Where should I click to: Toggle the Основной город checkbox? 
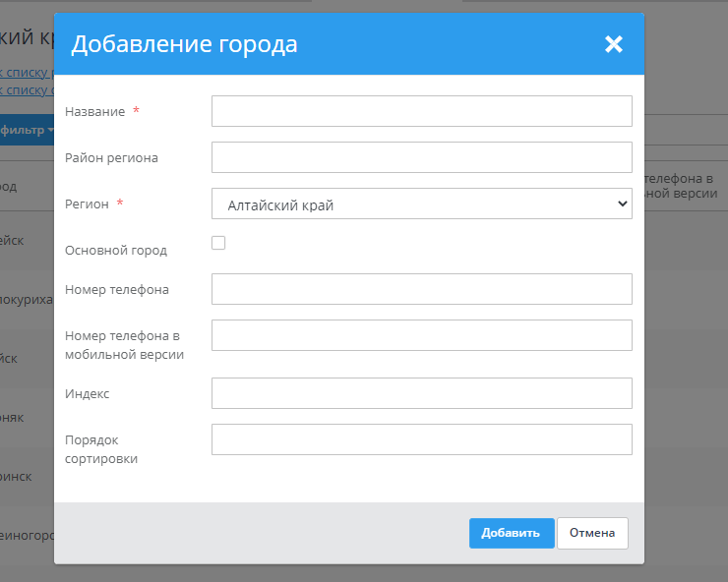point(218,243)
